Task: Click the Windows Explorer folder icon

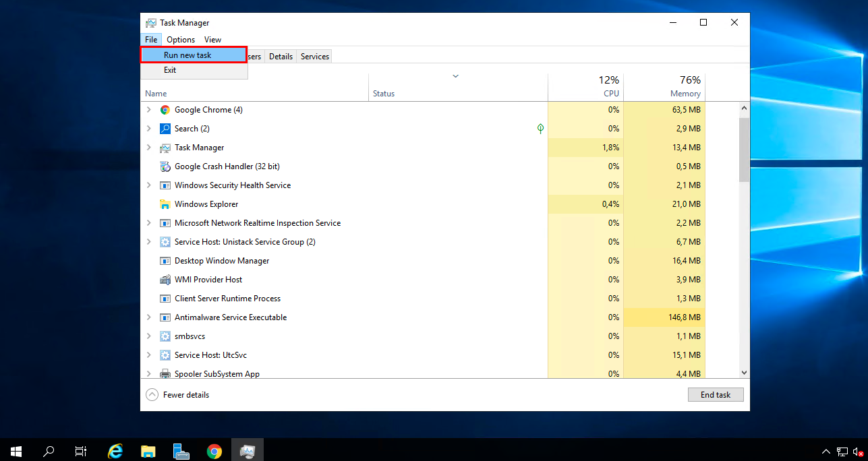Action: [165, 204]
